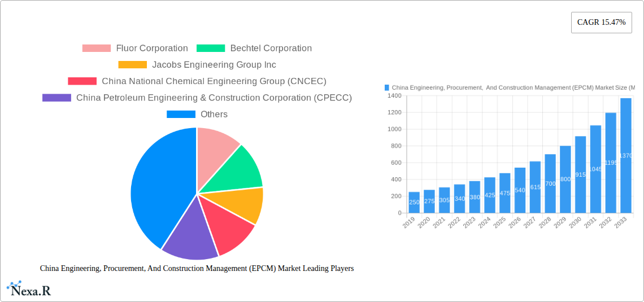Screen dimensions: 644x302
Task: Click the 2033 bar showing 1370
Action: pyautogui.click(x=625, y=155)
